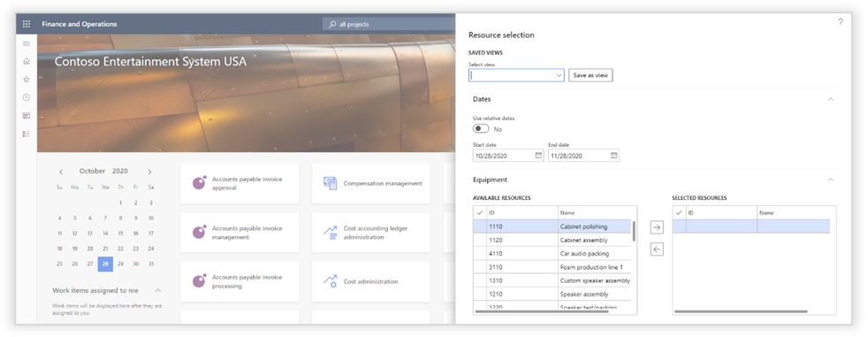Click Compensation management tile icon

pyautogui.click(x=331, y=183)
